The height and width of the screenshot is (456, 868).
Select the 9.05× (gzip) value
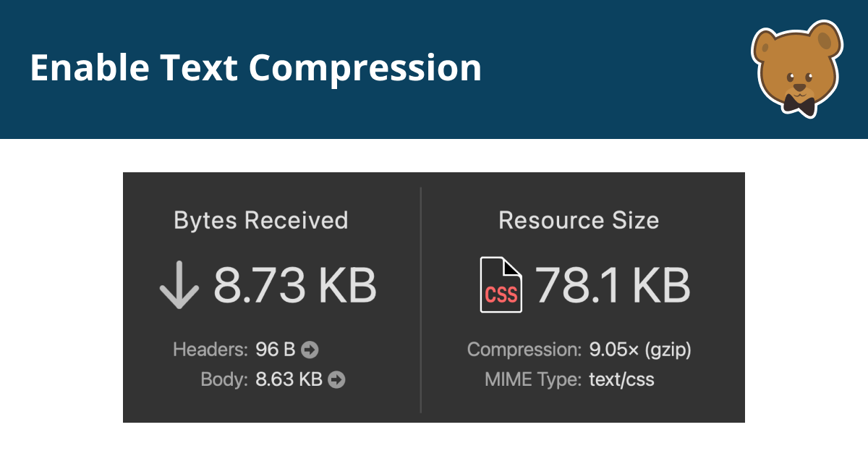pyautogui.click(x=641, y=350)
